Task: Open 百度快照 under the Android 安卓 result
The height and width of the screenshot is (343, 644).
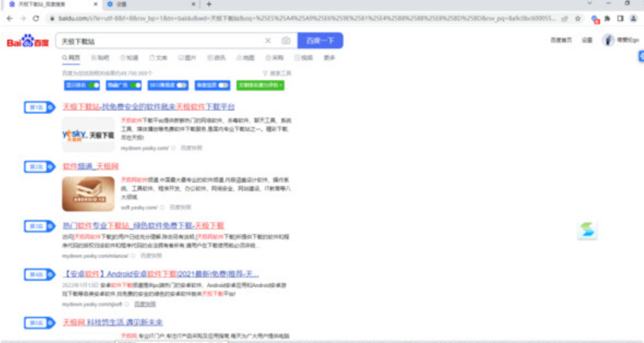Action: click(145, 304)
